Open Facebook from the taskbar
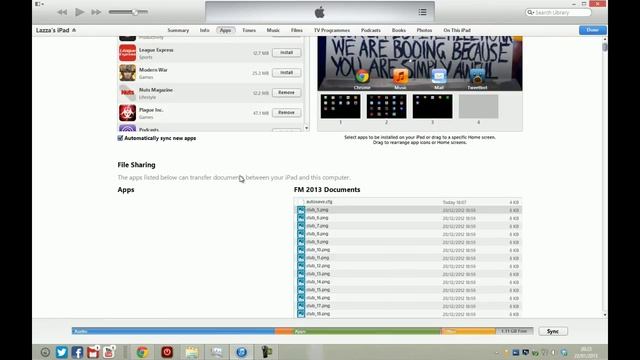Viewport: 640px width, 360px height. [77, 352]
